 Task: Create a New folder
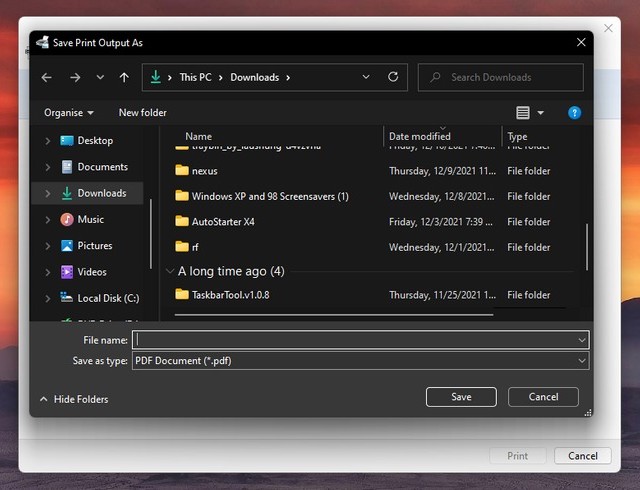(x=142, y=113)
